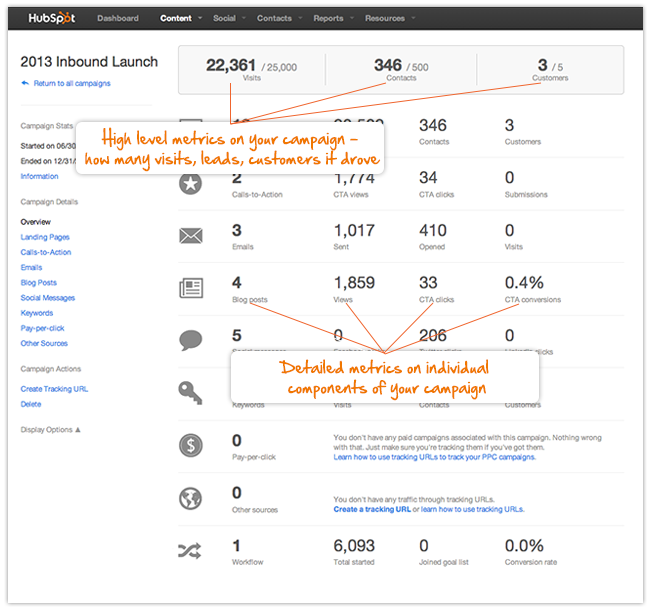Click the 0.0% Conversion rate value

pos(524,546)
